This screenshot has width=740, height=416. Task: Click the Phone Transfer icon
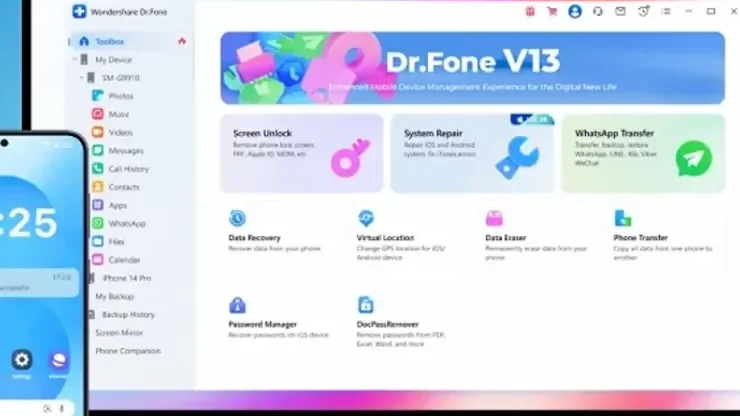pos(623,218)
